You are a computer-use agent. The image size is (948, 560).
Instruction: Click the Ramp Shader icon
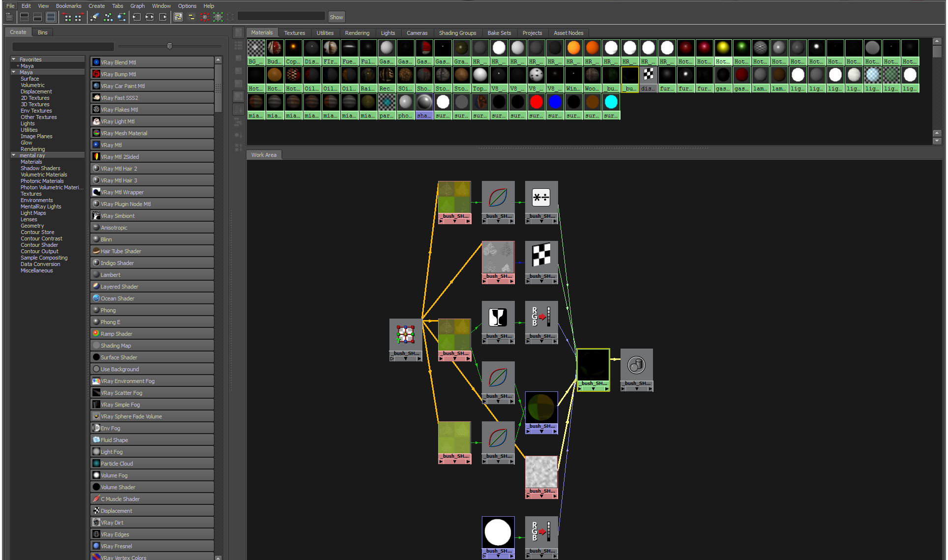pos(96,334)
